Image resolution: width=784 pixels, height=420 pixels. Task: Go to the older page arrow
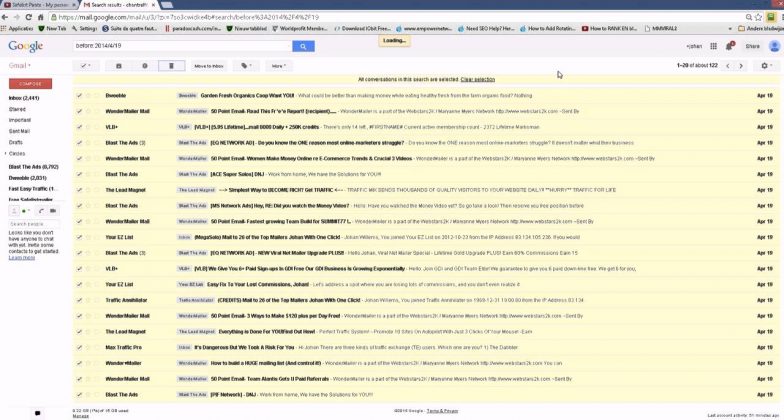tap(741, 66)
